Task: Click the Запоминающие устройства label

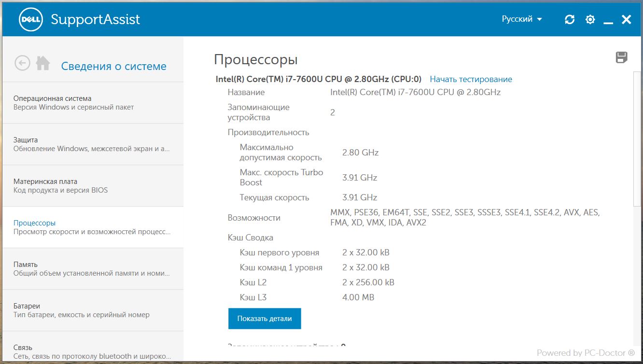Action: pyautogui.click(x=258, y=112)
